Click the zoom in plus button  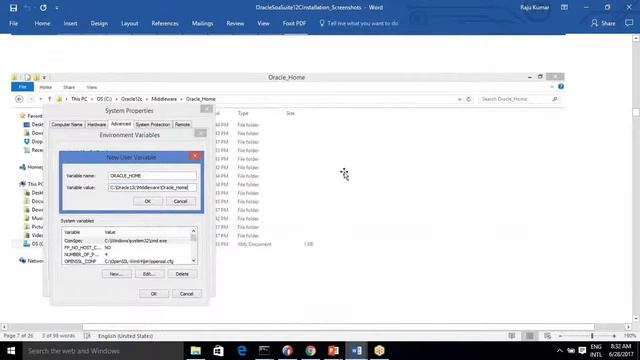614,336
